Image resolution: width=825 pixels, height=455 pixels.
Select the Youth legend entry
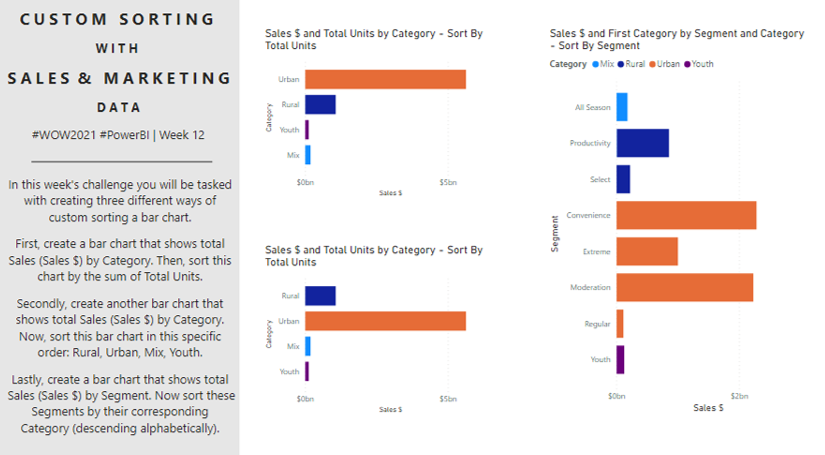click(x=702, y=64)
